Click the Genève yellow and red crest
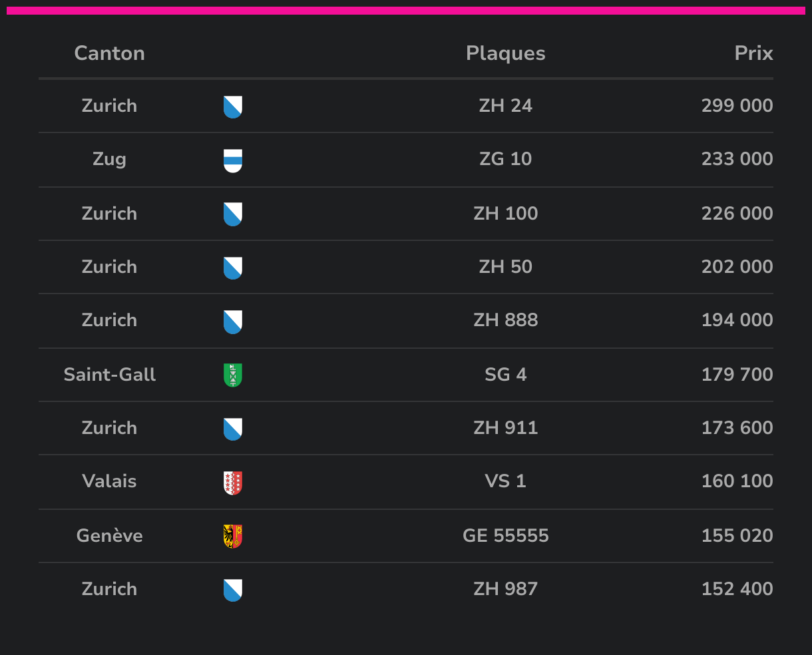This screenshot has height=655, width=812. pos(233,537)
